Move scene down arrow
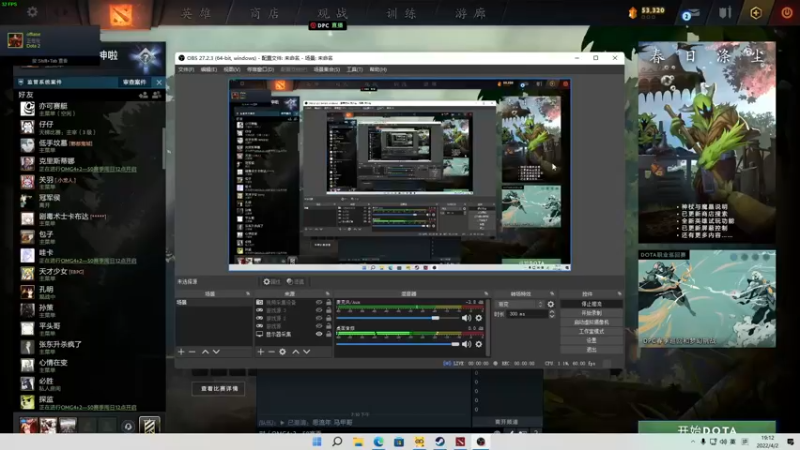Viewport: 800px width, 450px height. coord(216,352)
